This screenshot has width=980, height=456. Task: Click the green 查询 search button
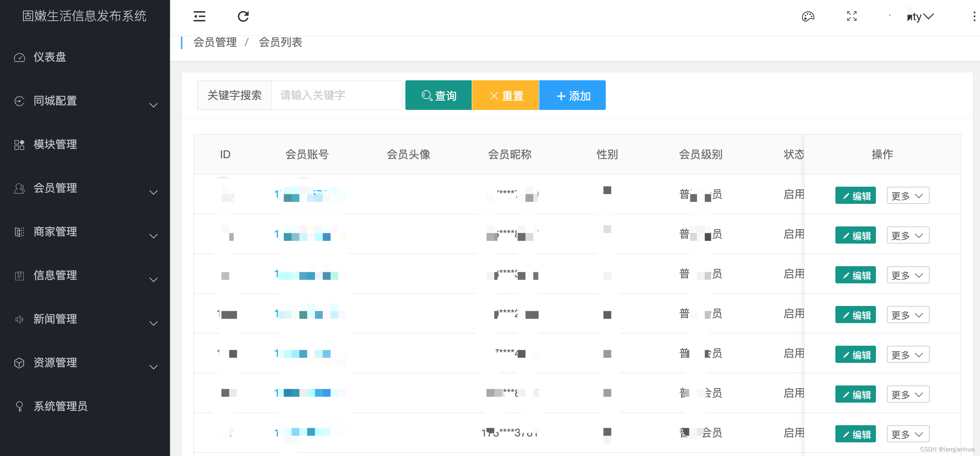[439, 95]
